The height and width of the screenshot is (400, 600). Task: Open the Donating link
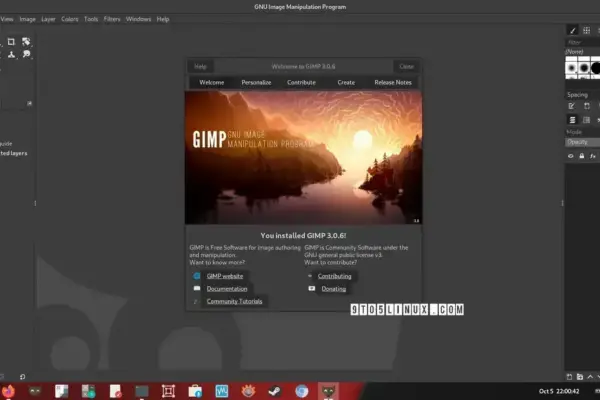pos(334,289)
